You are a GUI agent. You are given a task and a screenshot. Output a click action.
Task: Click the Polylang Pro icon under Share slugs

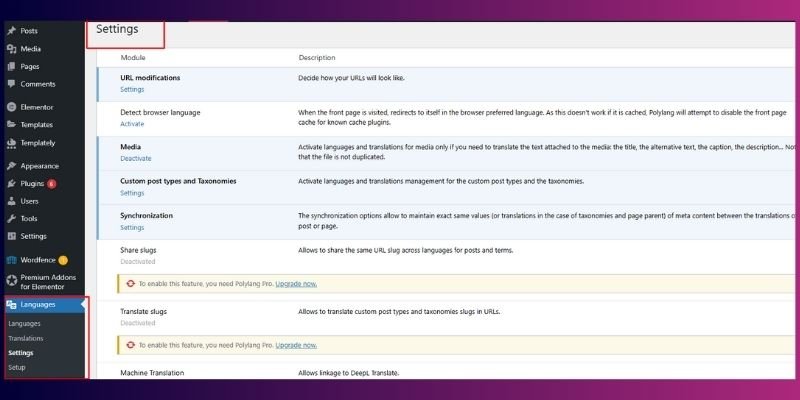click(x=131, y=284)
